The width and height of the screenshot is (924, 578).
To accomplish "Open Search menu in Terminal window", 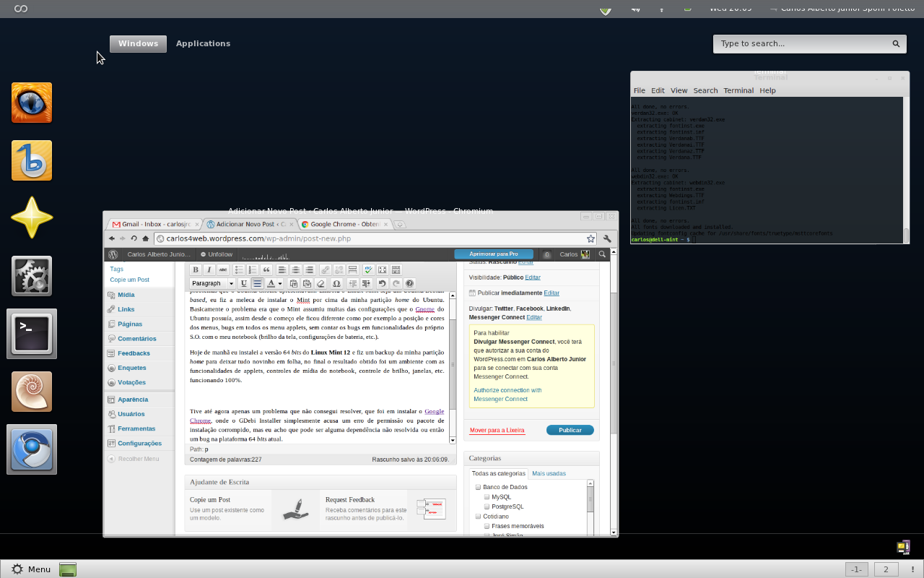I will (x=705, y=90).
